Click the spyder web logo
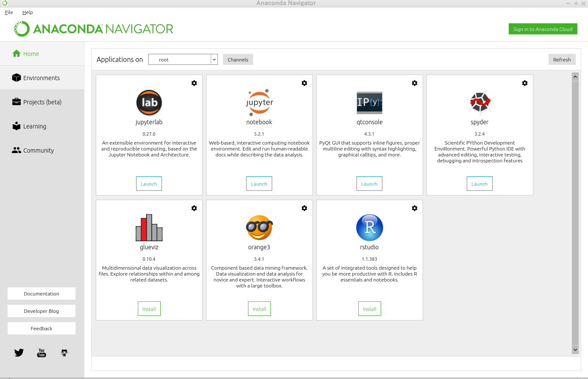Image resolution: width=588 pixels, height=379 pixels. click(480, 103)
